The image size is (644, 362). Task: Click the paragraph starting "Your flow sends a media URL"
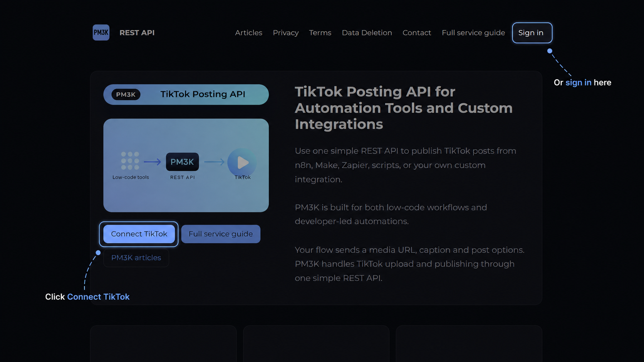pos(409,264)
